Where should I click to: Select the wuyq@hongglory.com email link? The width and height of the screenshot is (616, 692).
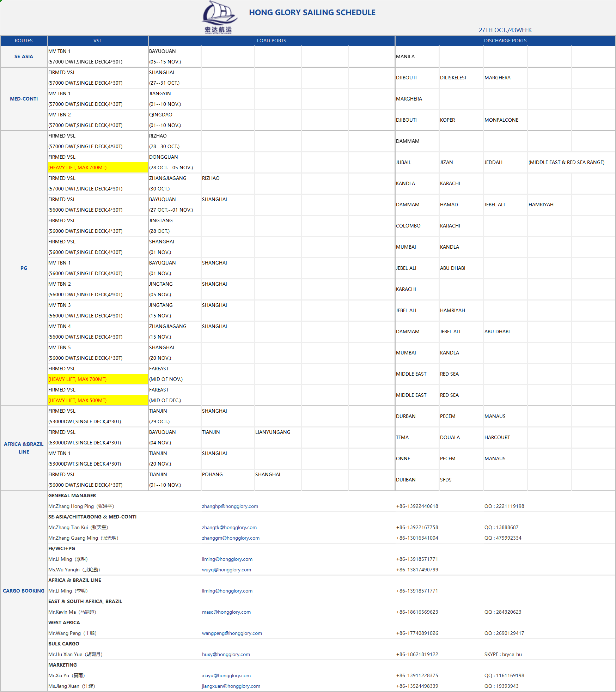coord(226,570)
